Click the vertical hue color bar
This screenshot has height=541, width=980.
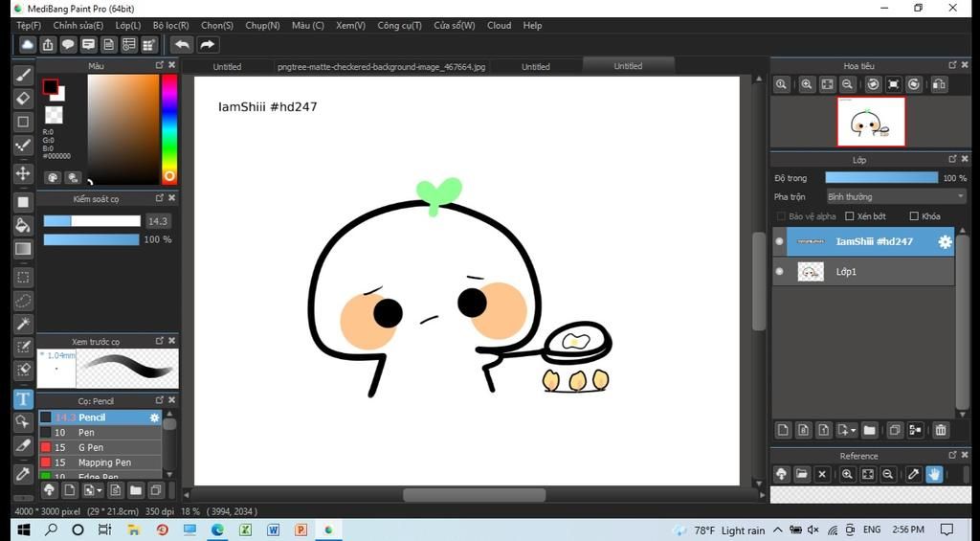pyautogui.click(x=169, y=129)
